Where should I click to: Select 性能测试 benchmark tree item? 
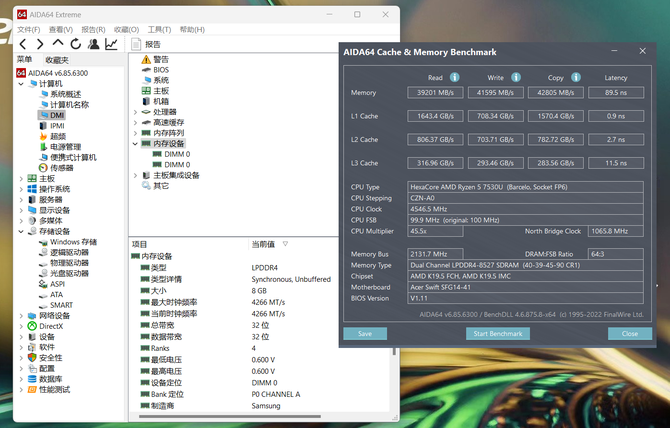pos(49,390)
